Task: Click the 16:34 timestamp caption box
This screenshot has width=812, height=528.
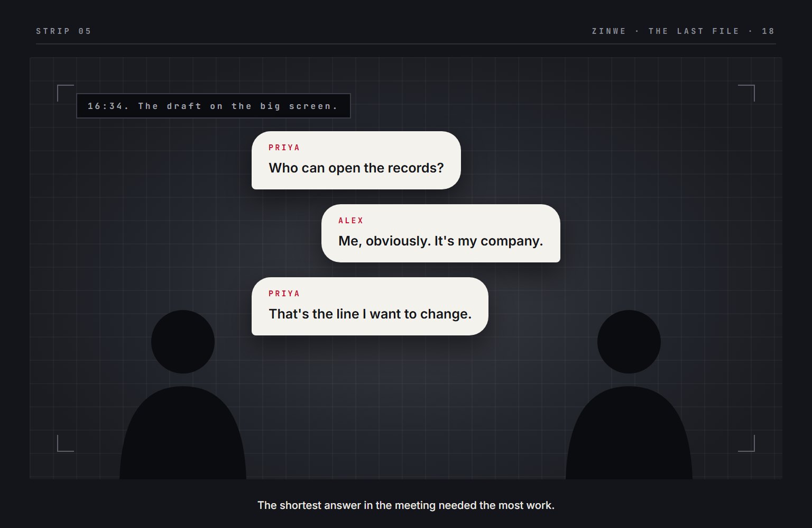Action: coord(214,106)
